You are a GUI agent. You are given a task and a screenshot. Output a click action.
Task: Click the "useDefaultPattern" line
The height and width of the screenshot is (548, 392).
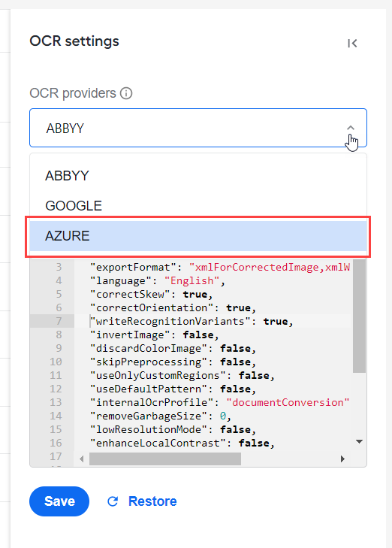tap(173, 389)
